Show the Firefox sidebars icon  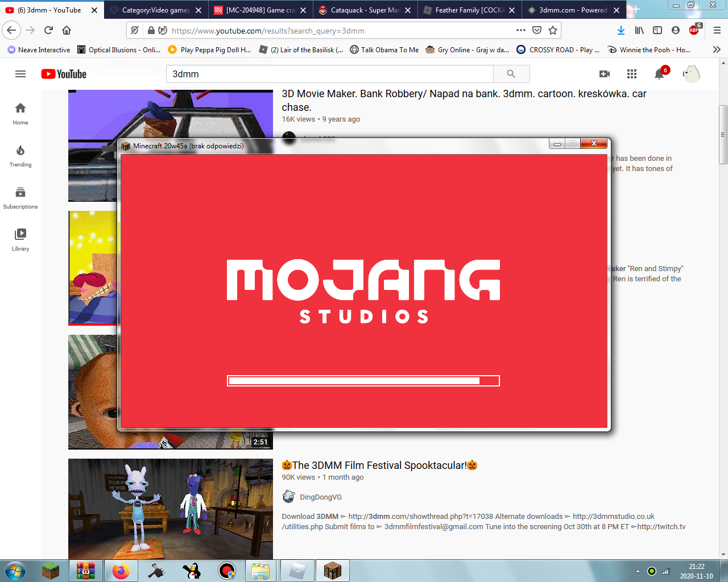click(657, 30)
